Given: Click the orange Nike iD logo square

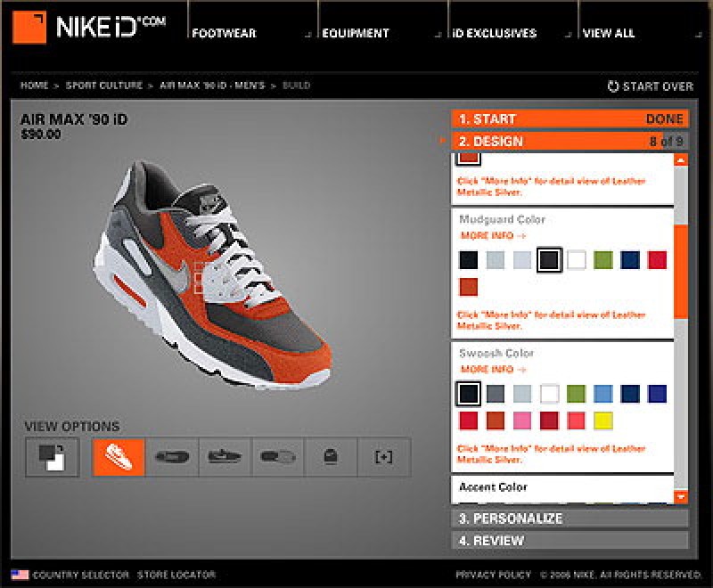Looking at the screenshot, I should [x=29, y=28].
